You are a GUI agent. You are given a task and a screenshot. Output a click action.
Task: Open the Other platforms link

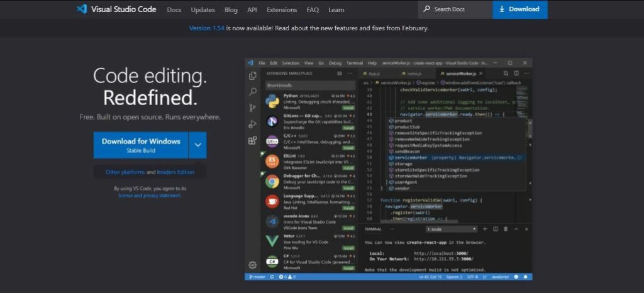[x=125, y=172]
